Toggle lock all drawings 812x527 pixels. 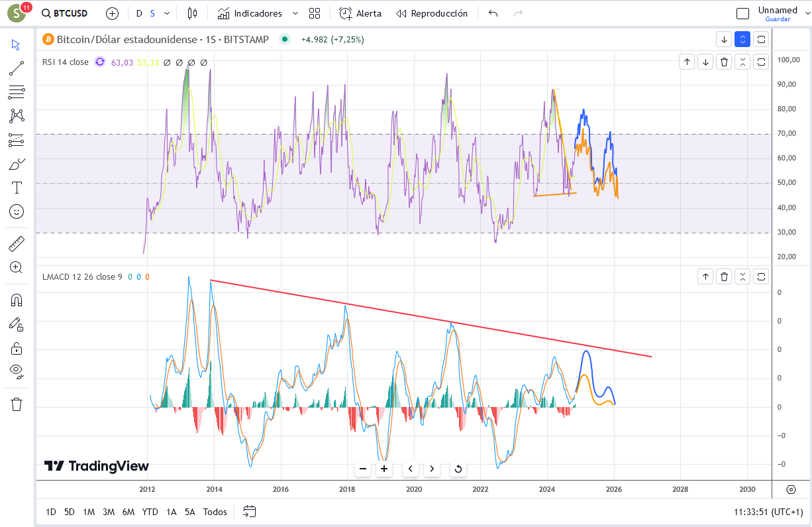[17, 347]
